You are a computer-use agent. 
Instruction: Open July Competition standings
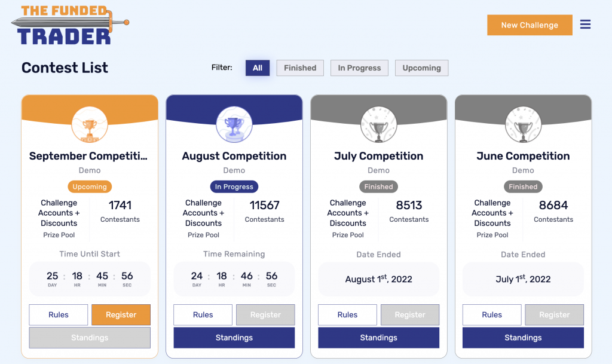tap(378, 338)
